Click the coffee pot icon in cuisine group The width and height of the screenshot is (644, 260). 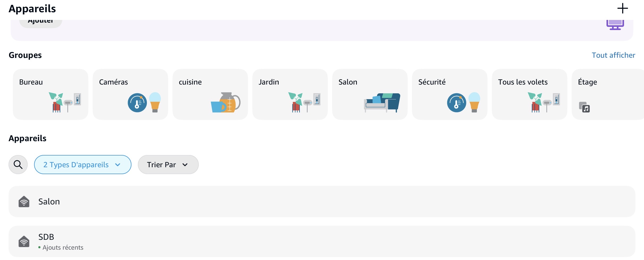pyautogui.click(x=226, y=103)
